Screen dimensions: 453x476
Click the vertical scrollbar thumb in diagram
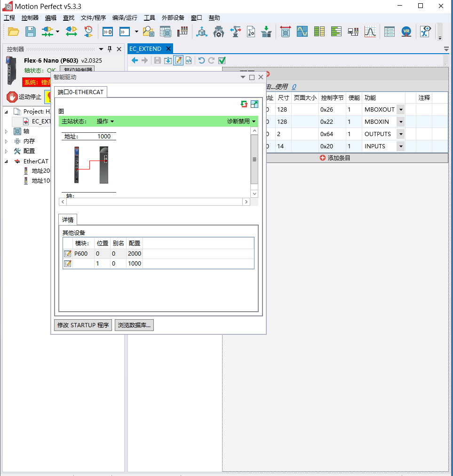coord(254,160)
